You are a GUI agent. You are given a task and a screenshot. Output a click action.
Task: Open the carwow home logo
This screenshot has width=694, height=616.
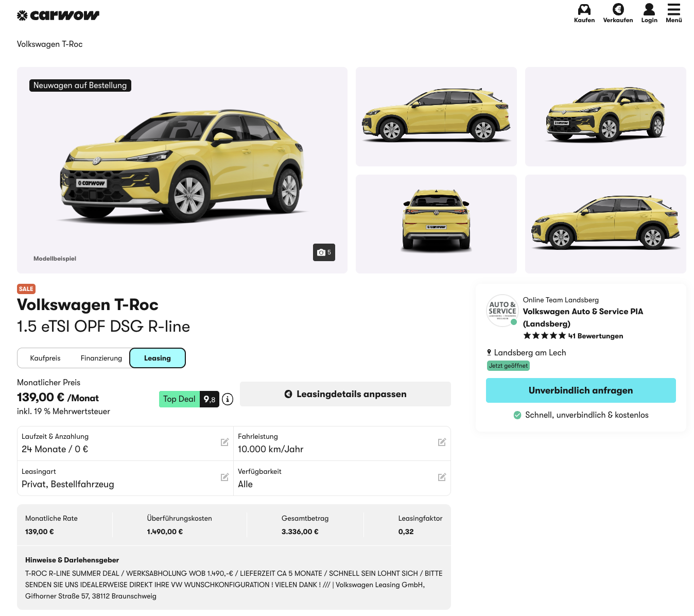[x=58, y=15]
